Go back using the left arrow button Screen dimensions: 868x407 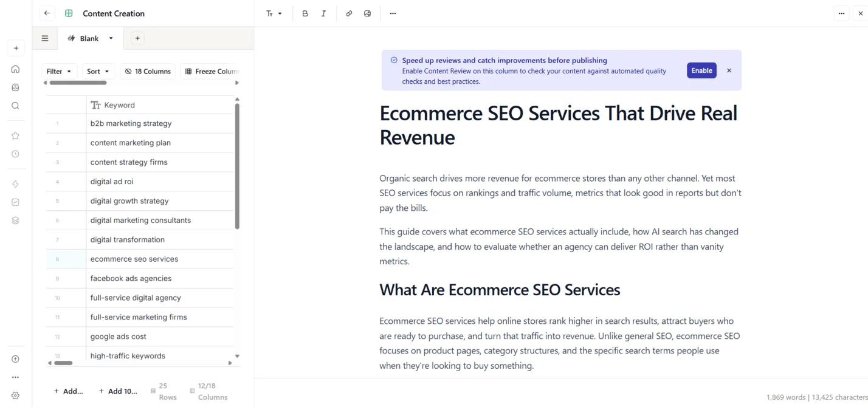click(x=47, y=13)
